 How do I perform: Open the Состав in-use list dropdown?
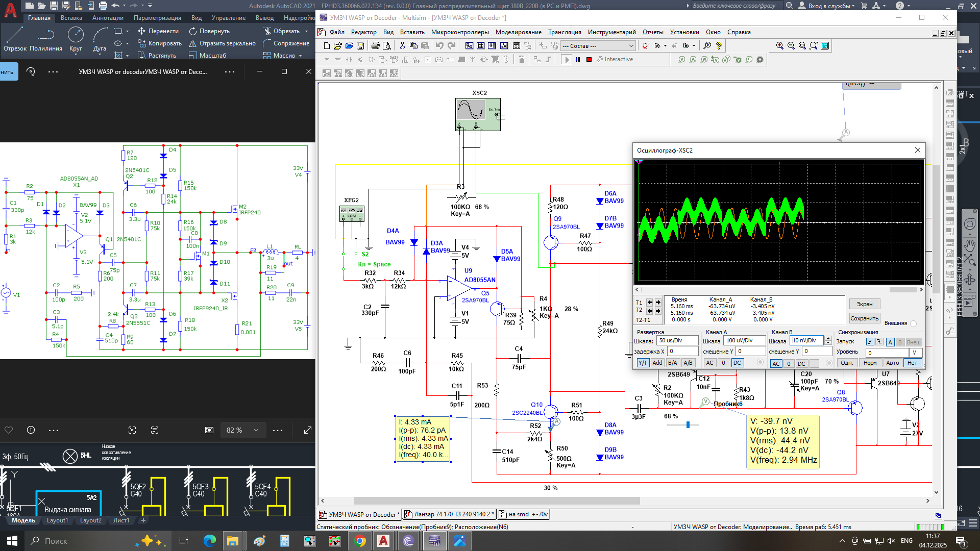coord(631,46)
